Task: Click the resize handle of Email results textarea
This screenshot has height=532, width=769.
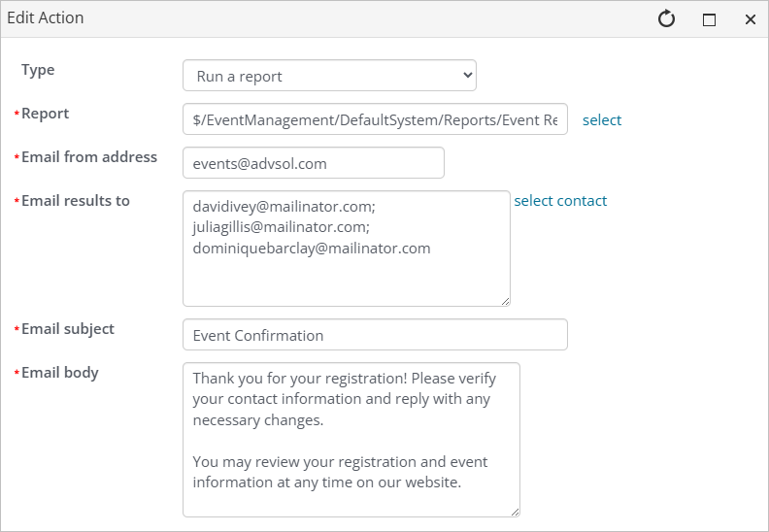Action: coord(505,302)
